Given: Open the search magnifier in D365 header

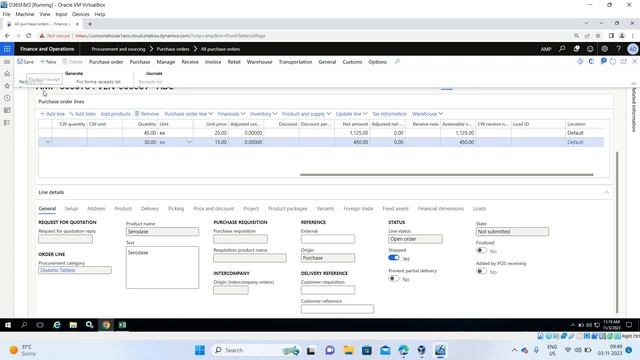Looking at the screenshot, I should [x=562, y=49].
